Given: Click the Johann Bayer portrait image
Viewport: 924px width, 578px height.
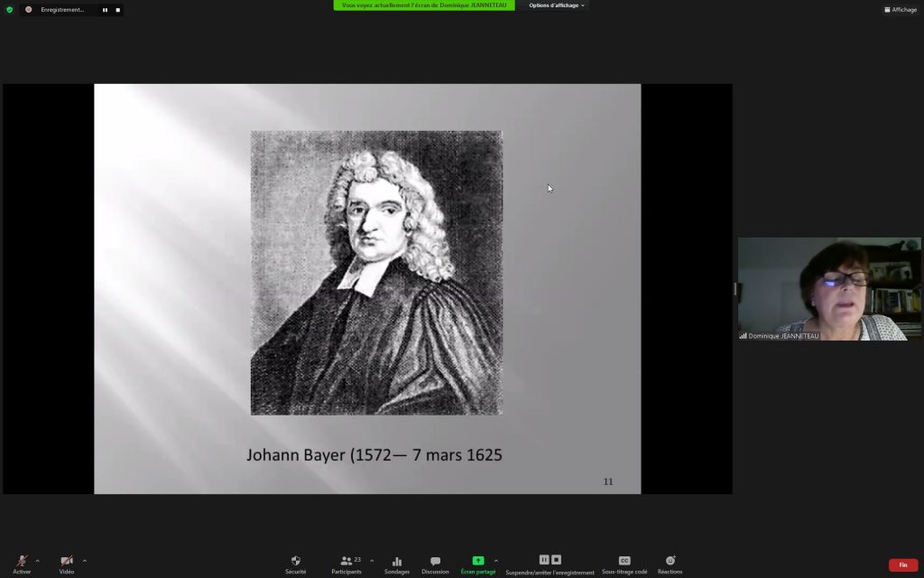Looking at the screenshot, I should pyautogui.click(x=376, y=273).
